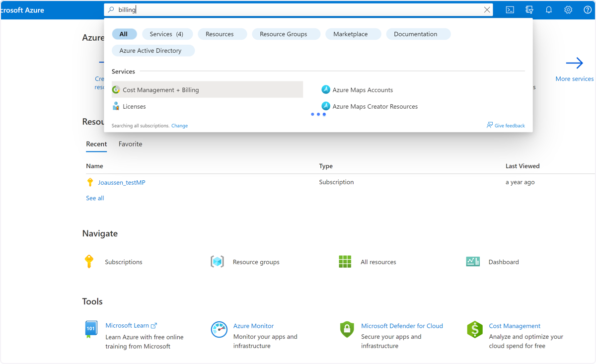Click the Give feedback icon
Viewport: 596px width, 364px height.
pyautogui.click(x=490, y=125)
